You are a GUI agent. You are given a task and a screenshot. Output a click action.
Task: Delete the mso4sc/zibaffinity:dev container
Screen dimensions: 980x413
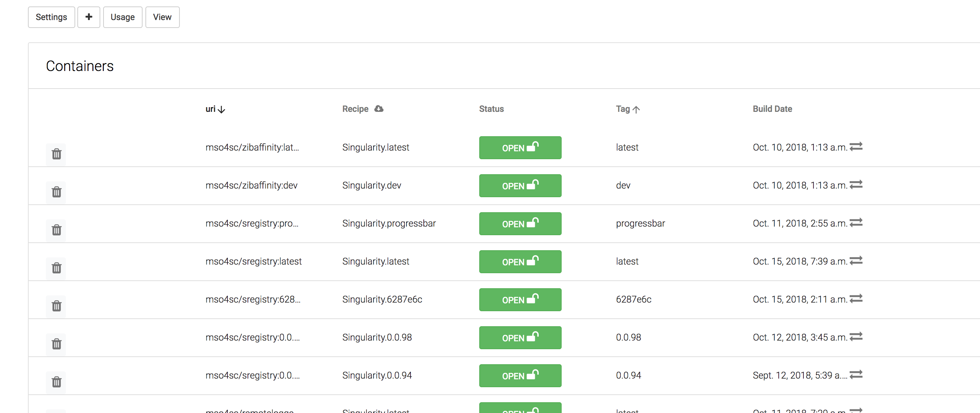click(56, 192)
